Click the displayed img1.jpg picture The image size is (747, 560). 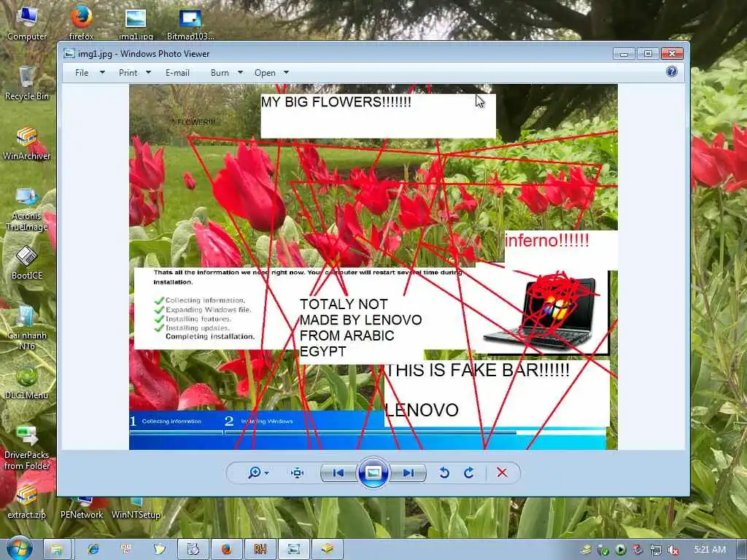(373, 267)
